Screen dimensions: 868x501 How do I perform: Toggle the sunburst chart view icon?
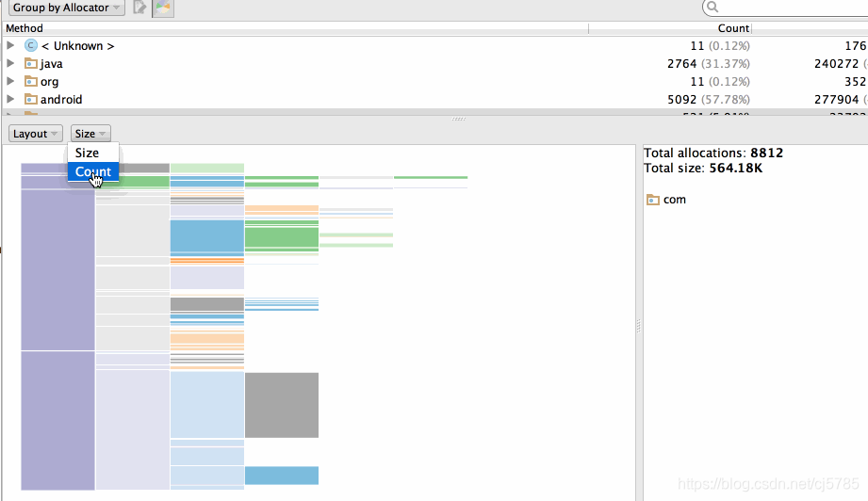pyautogui.click(x=163, y=8)
